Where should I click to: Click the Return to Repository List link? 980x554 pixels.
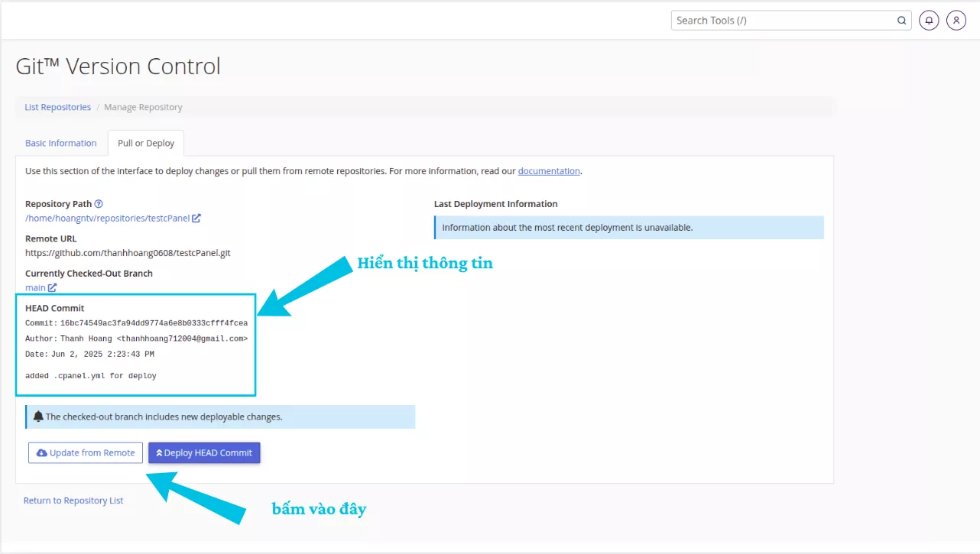point(73,500)
